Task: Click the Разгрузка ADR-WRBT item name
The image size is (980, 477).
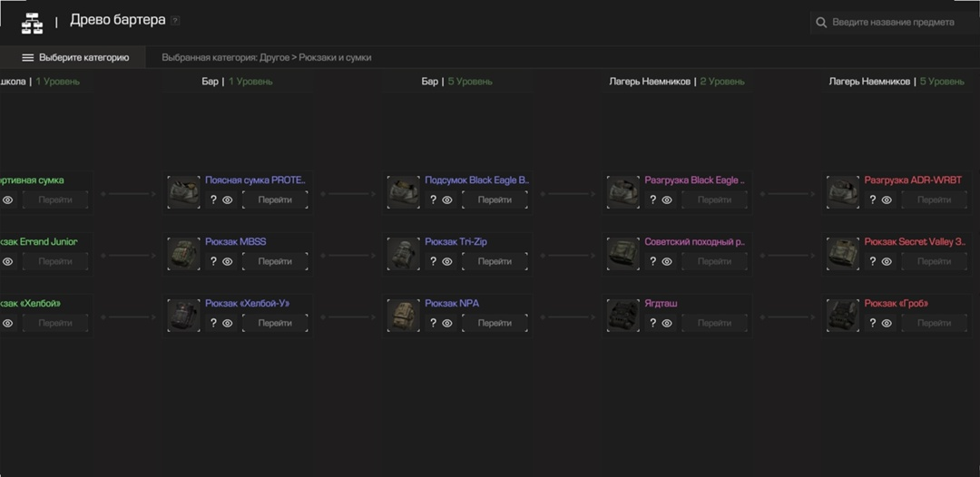Action: [x=913, y=180]
